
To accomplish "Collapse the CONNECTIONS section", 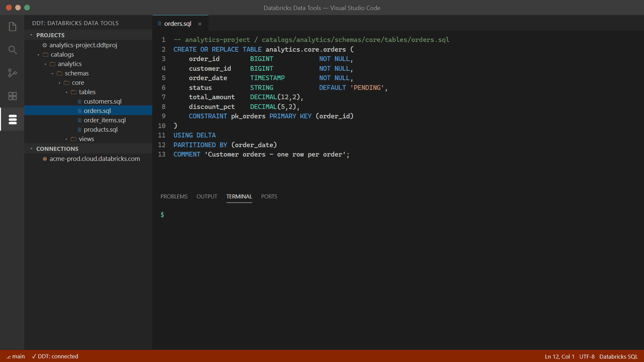I will click(x=31, y=149).
